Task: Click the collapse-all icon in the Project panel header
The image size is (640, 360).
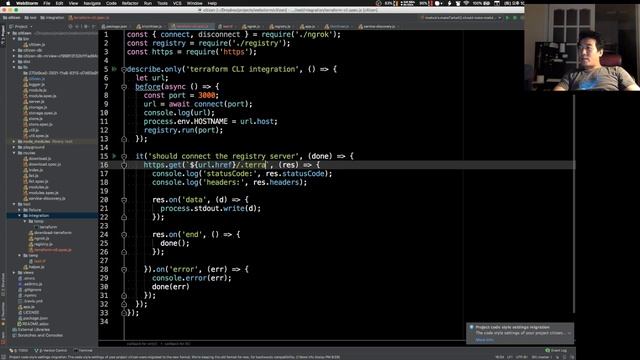Action: pos(78,27)
